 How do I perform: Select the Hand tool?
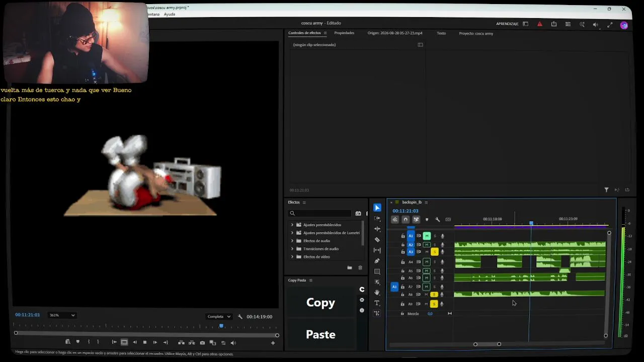pyautogui.click(x=377, y=292)
